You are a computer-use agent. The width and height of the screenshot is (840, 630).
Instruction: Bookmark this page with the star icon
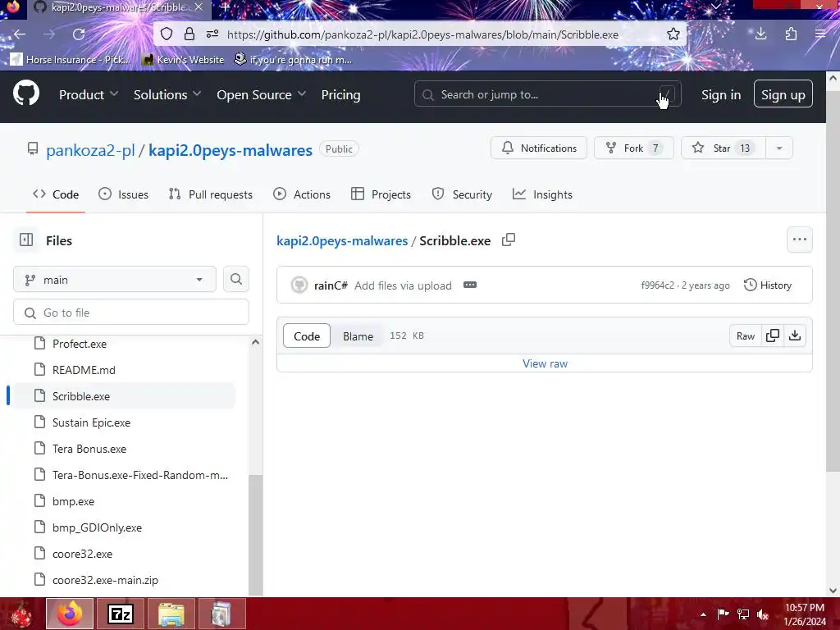[673, 34]
